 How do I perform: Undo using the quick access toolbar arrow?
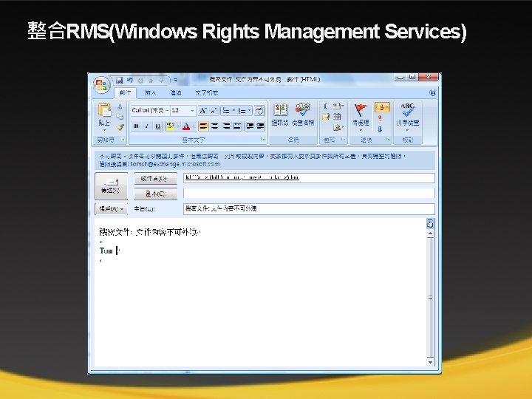[x=130, y=80]
